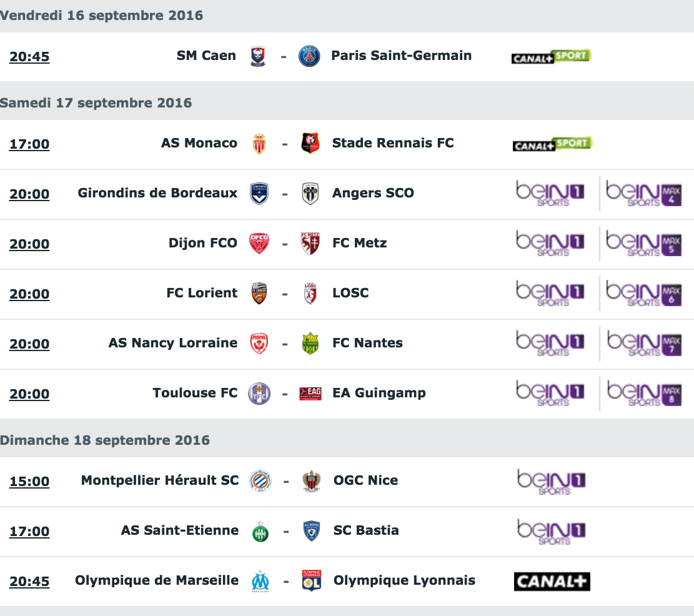Viewport: 694px width, 616px height.
Task: Click beIN Sports MAX 8 channel logo
Action: (x=645, y=394)
